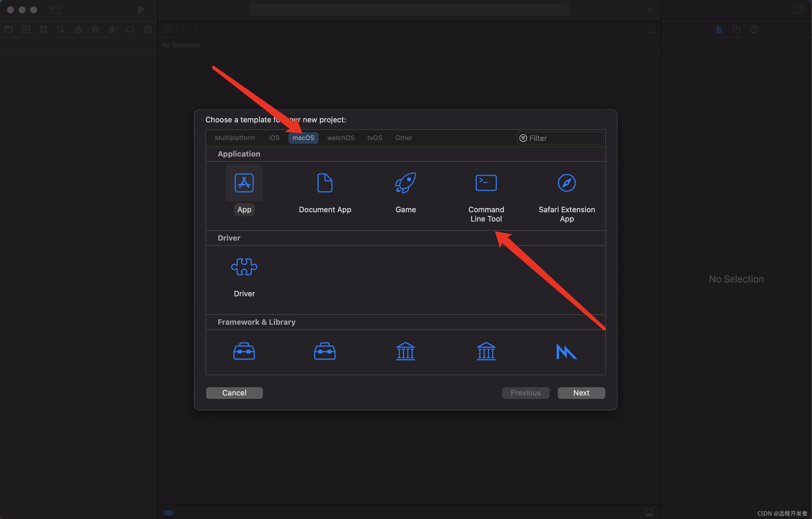Click the activity status bar field
The width and height of the screenshot is (812, 519).
409,10
